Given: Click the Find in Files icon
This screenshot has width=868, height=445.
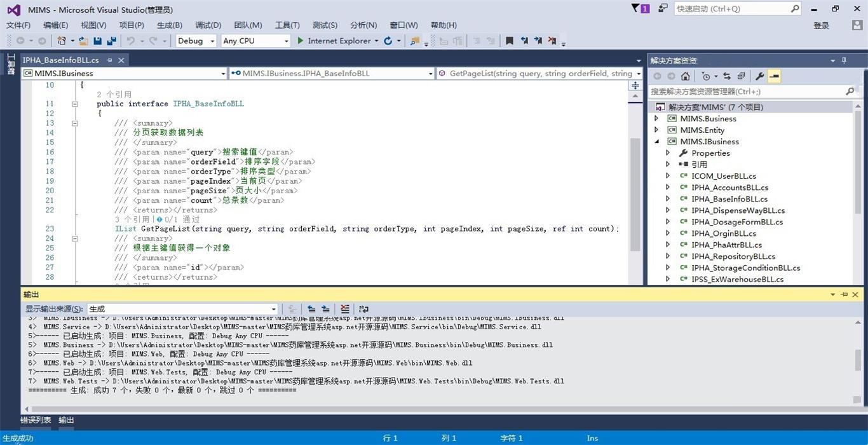Looking at the screenshot, I should pyautogui.click(x=415, y=41).
